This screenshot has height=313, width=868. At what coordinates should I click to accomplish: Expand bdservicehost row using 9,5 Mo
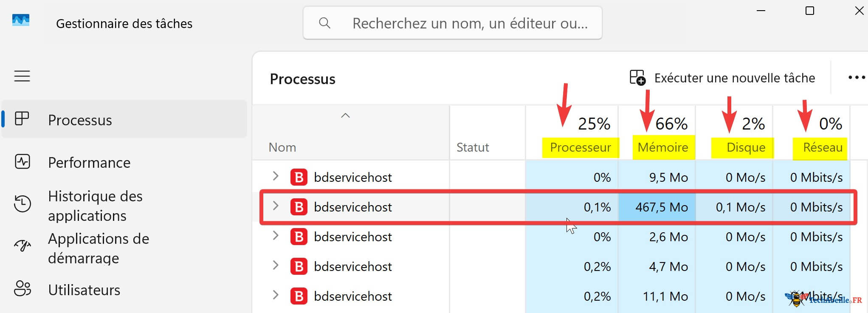pos(276,176)
